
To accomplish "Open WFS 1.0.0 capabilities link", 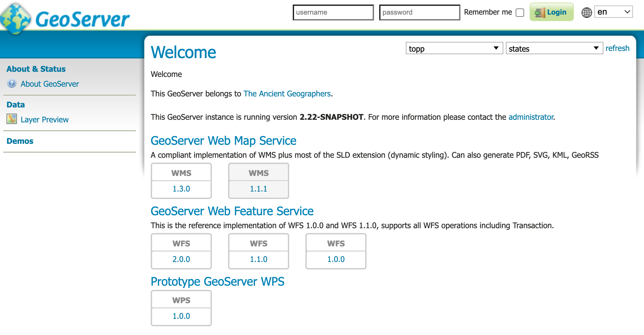I will (336, 259).
